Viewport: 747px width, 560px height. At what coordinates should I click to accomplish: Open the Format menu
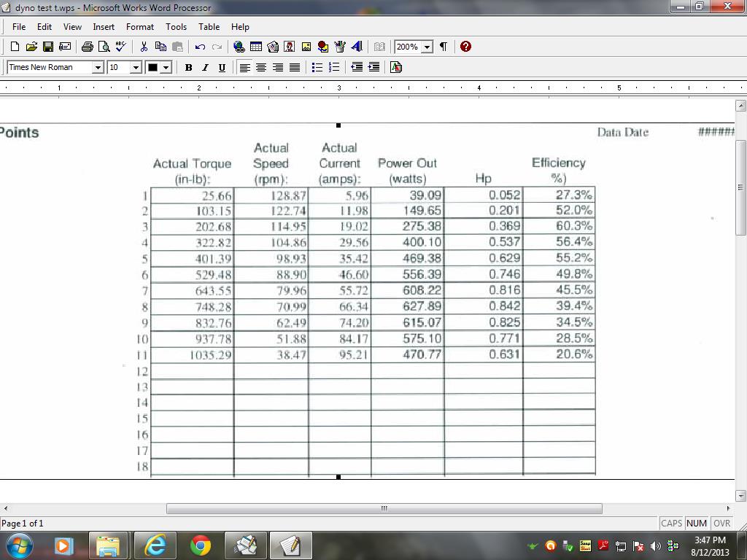[139, 26]
